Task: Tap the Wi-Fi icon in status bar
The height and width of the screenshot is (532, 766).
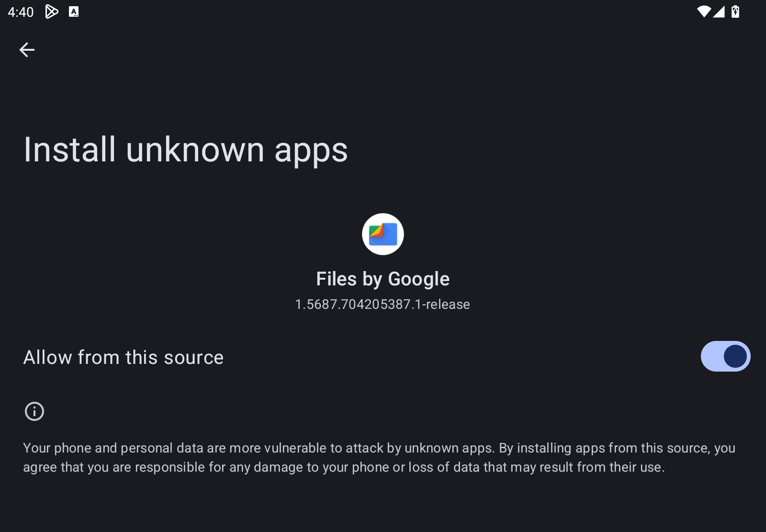Action: click(703, 11)
